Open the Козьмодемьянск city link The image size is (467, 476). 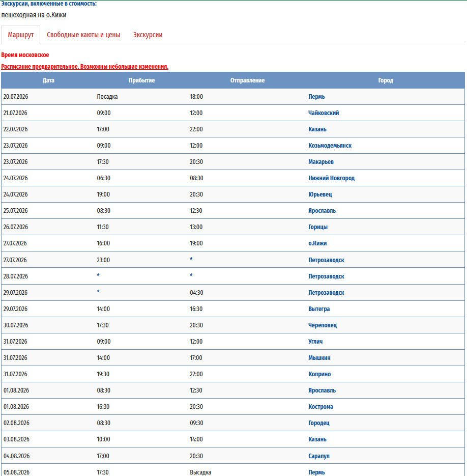[330, 146]
